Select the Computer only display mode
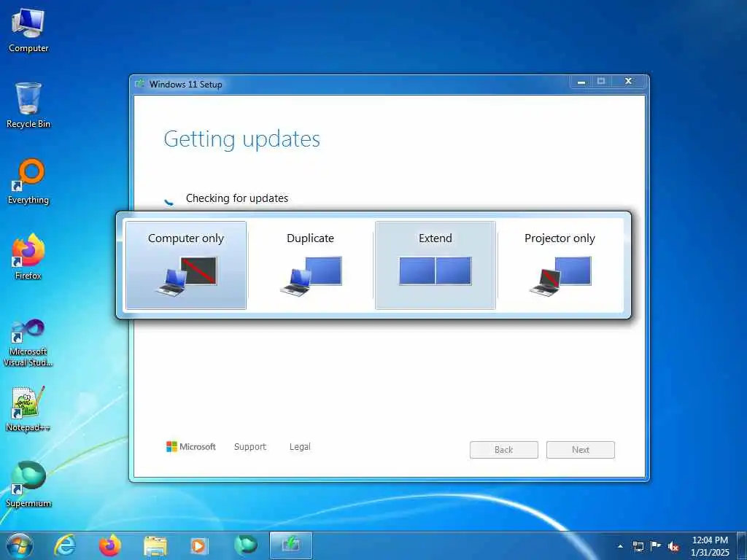 tap(186, 265)
